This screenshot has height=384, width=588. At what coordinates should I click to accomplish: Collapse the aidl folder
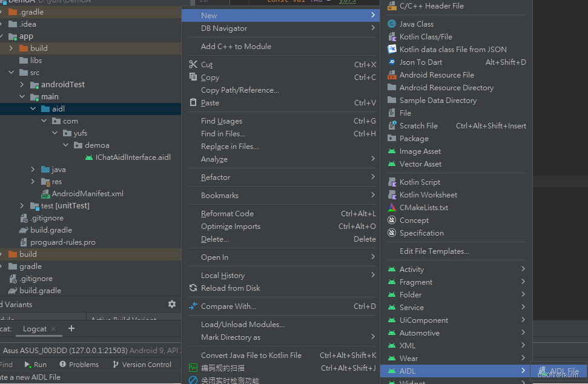pyautogui.click(x=33, y=109)
